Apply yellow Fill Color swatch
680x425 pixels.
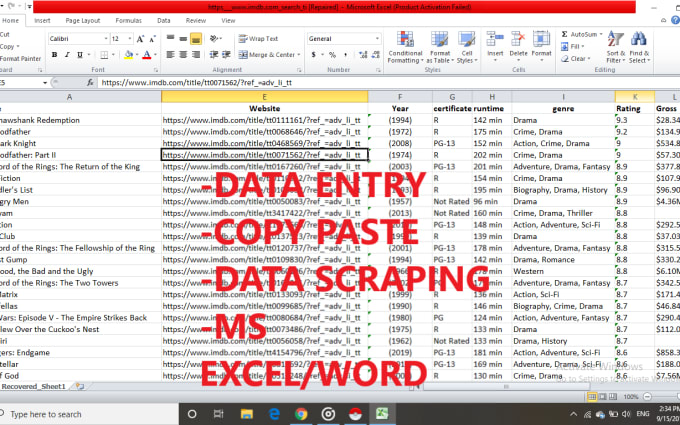click(128, 55)
